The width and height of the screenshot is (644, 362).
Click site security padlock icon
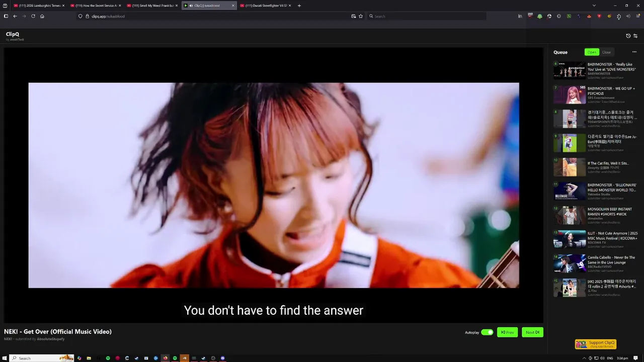tap(87, 16)
